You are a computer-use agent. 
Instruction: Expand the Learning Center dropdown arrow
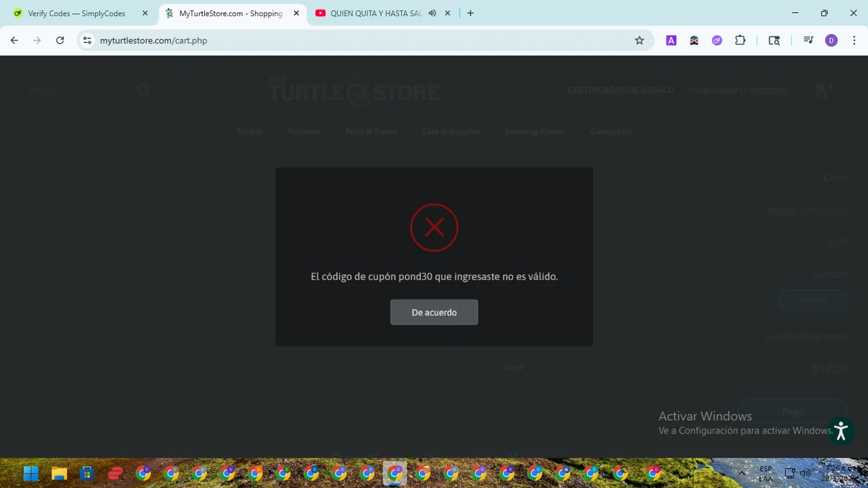click(575, 132)
